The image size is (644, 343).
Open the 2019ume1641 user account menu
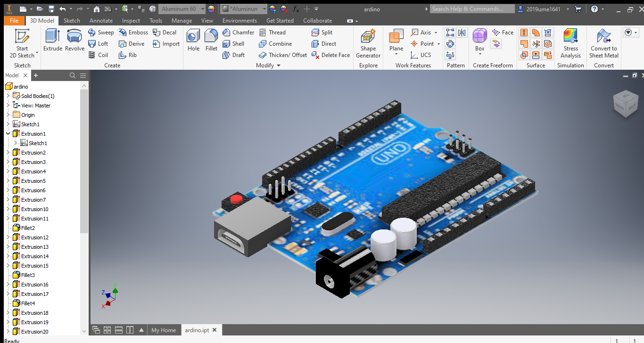(544, 9)
